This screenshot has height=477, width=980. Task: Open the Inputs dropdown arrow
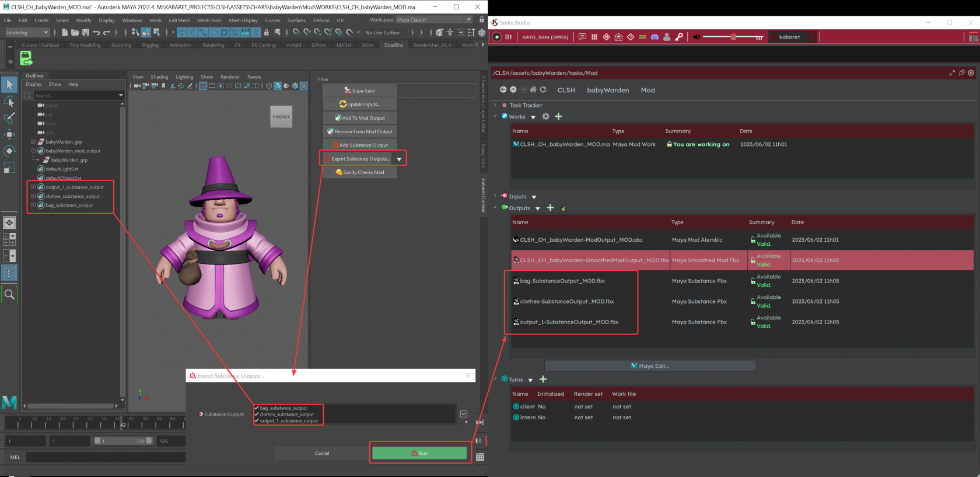(x=534, y=197)
